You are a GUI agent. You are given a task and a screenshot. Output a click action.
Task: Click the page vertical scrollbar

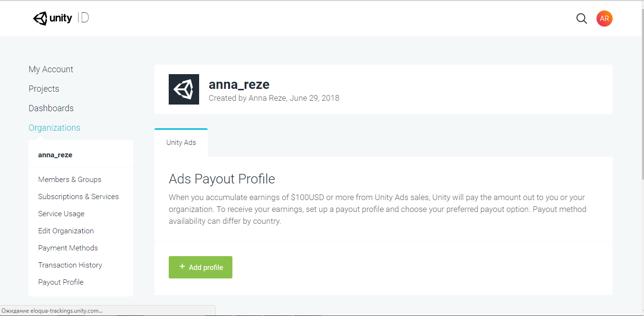click(641, 95)
